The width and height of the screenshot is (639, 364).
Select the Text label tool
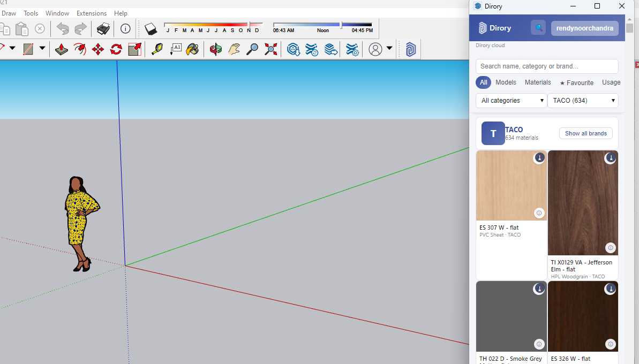click(x=176, y=49)
